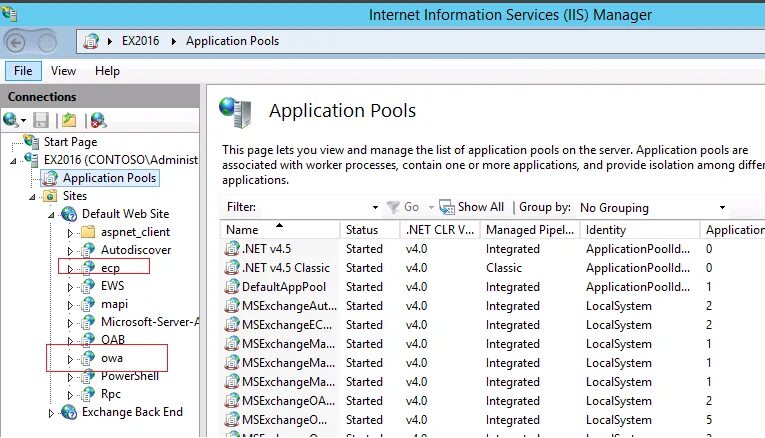765x438 pixels.
Task: Open the Help menu
Action: [107, 71]
